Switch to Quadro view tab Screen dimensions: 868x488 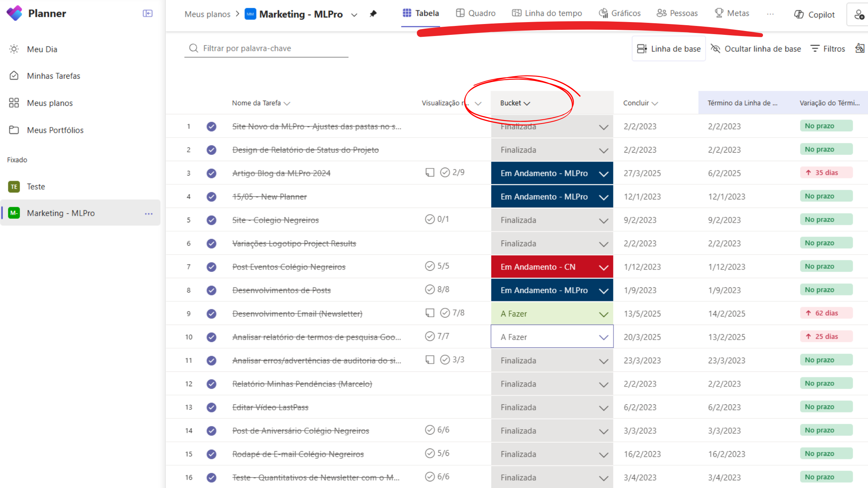(x=475, y=13)
